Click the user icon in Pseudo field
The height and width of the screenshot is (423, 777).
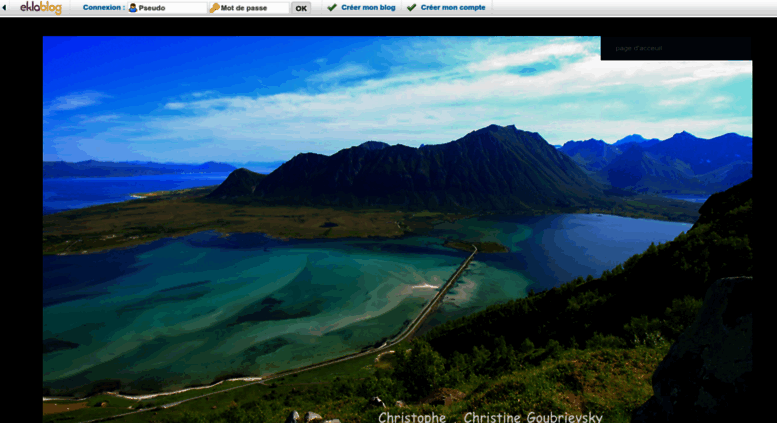click(133, 8)
